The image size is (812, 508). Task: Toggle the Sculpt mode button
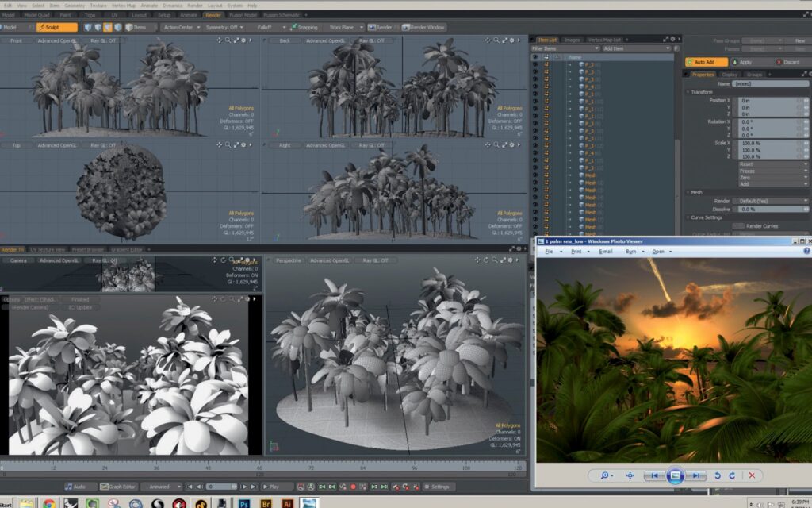(x=57, y=28)
